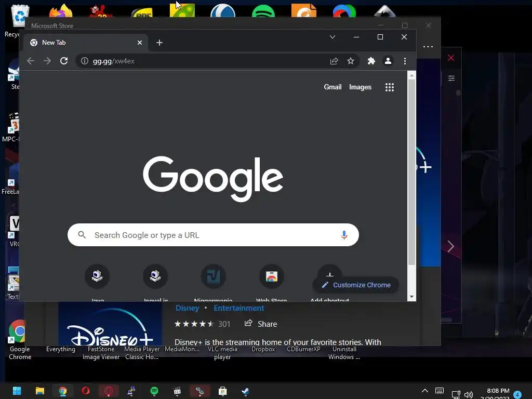Select Firefox desktop icon
Image resolution: width=532 pixels, height=399 pixels.
61,11
